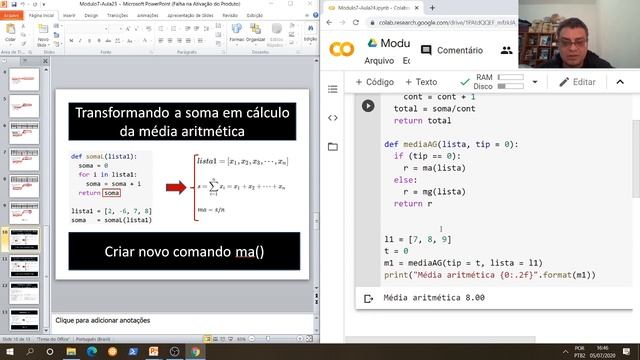
Task: Switch to the Inserir ribbon tab
Action: 69,15
